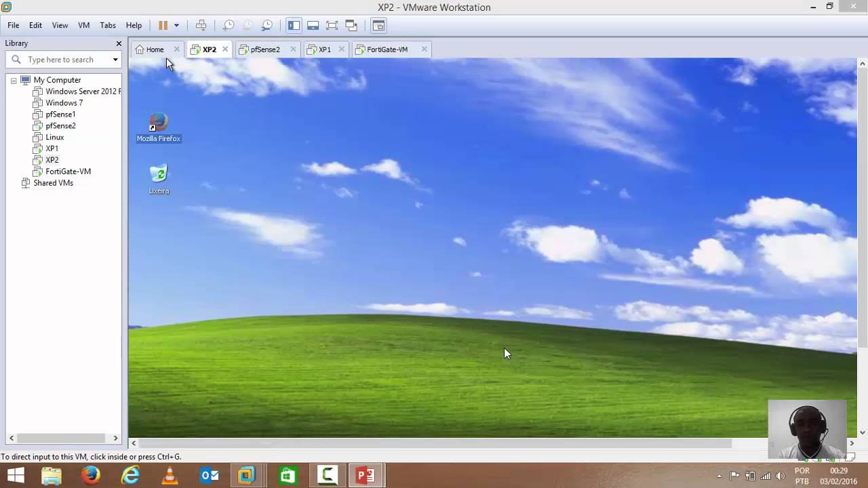
Task: Open VLC media player from taskbar
Action: (170, 476)
